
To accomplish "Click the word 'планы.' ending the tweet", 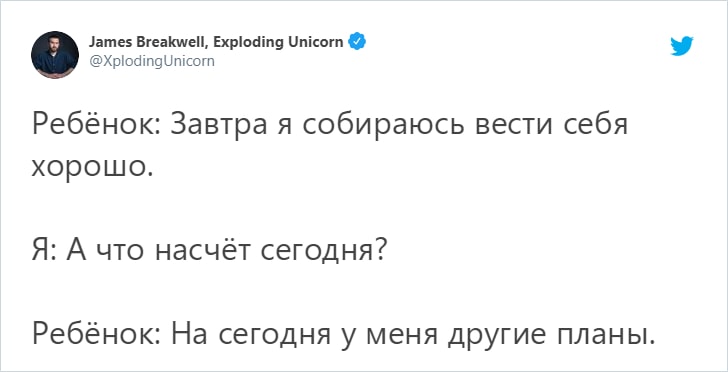I will coord(606,335).
